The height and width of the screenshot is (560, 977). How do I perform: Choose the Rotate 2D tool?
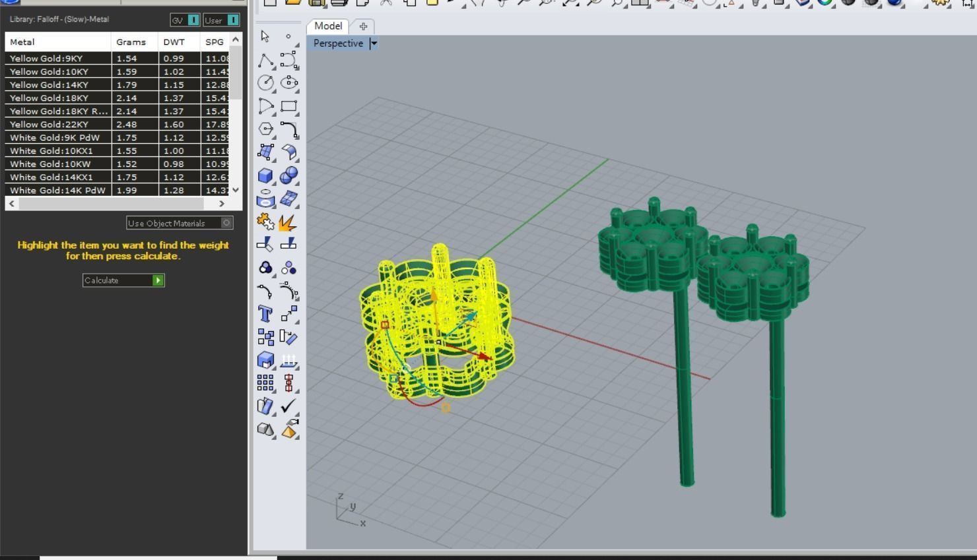point(288,337)
